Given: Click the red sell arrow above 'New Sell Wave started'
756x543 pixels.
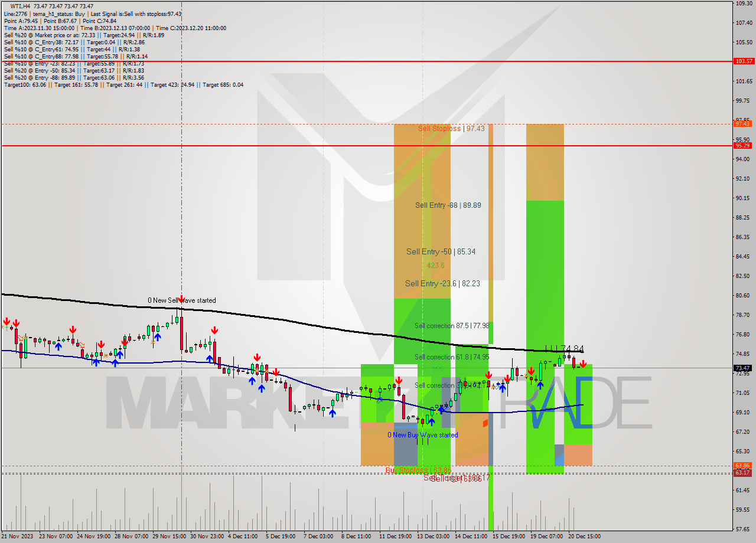Looking at the screenshot, I should [181, 299].
